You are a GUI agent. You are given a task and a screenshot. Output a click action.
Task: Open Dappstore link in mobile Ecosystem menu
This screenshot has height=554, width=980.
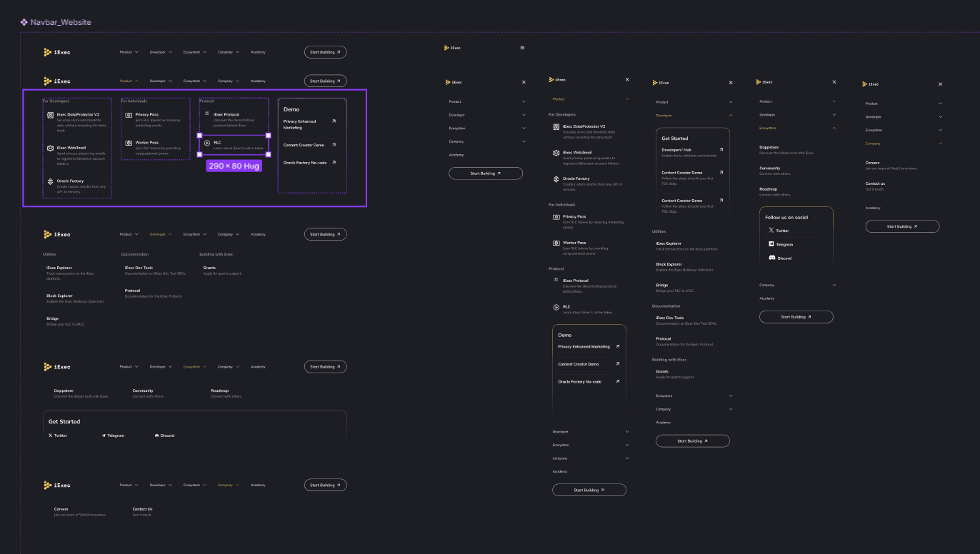(x=769, y=147)
